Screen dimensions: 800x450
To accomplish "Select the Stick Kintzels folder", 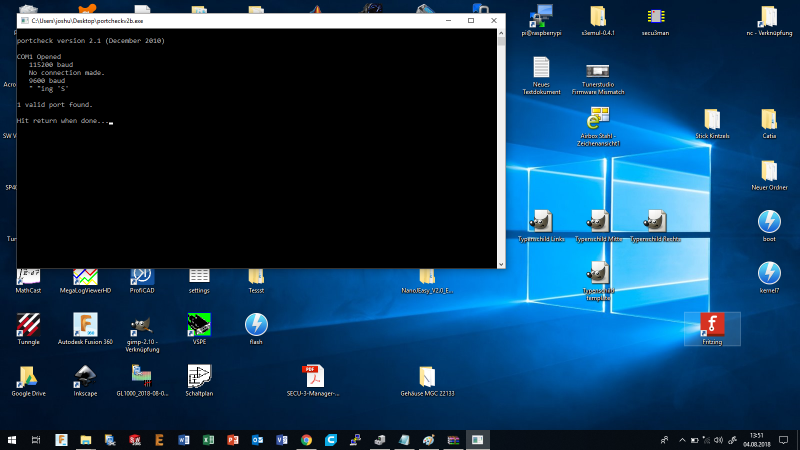I will point(712,120).
